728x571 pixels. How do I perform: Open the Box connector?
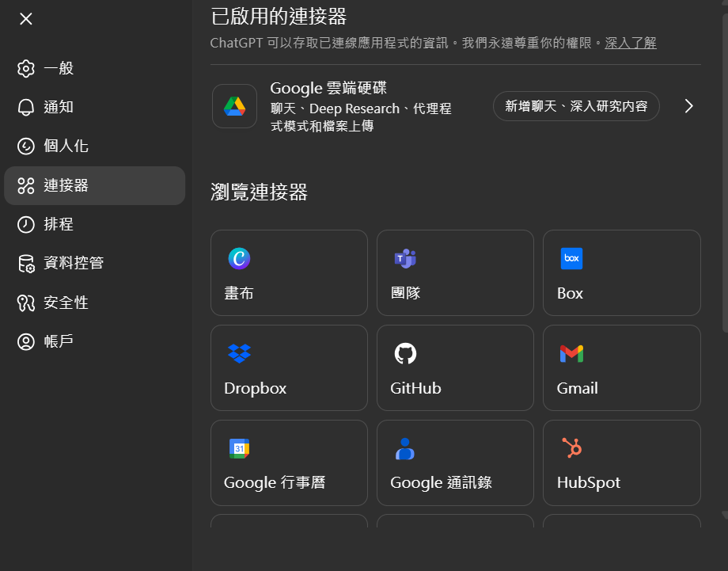(x=621, y=273)
